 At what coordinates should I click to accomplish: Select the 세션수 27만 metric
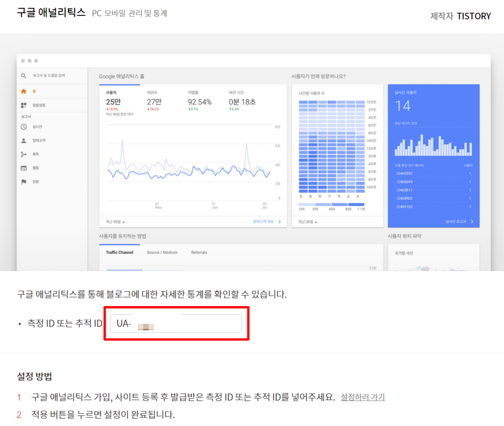[154, 101]
